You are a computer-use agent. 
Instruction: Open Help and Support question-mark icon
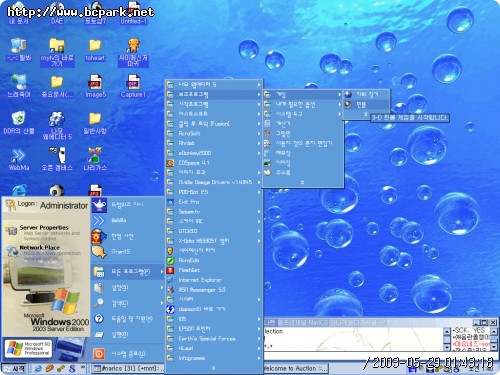pos(99,319)
